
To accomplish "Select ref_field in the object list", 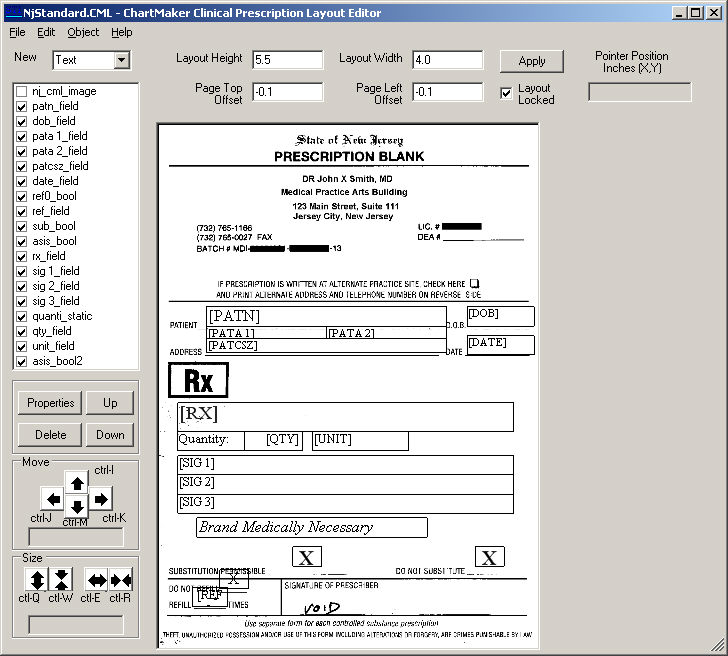I will (51, 211).
